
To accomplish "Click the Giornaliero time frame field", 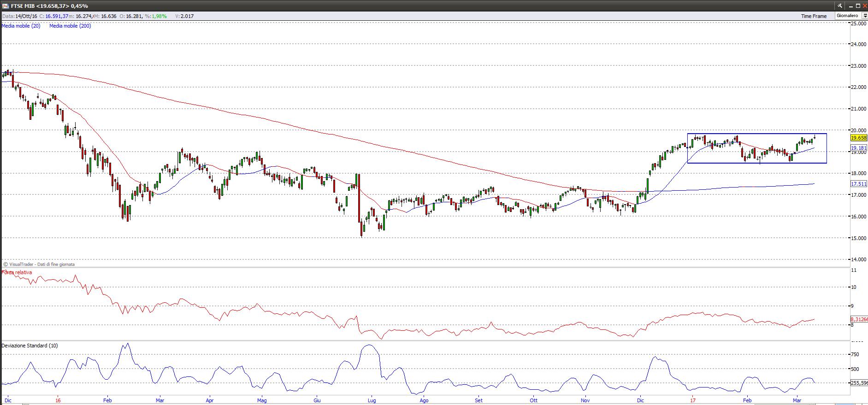I will tap(848, 16).
